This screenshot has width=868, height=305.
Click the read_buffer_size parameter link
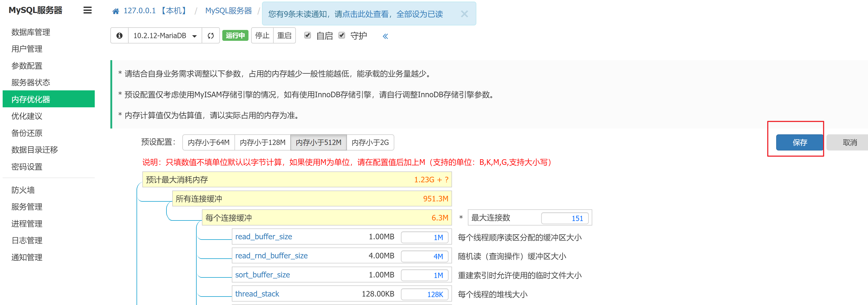[x=264, y=237]
